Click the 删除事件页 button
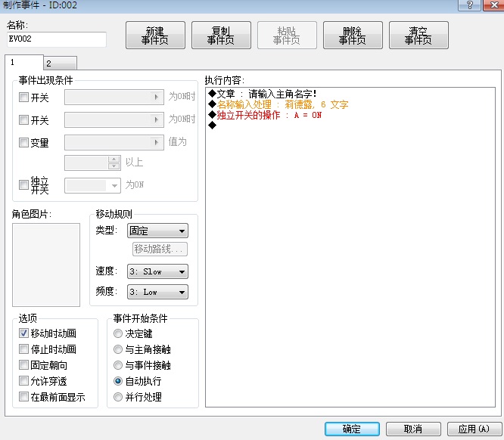This screenshot has height=440, width=504. (x=353, y=36)
